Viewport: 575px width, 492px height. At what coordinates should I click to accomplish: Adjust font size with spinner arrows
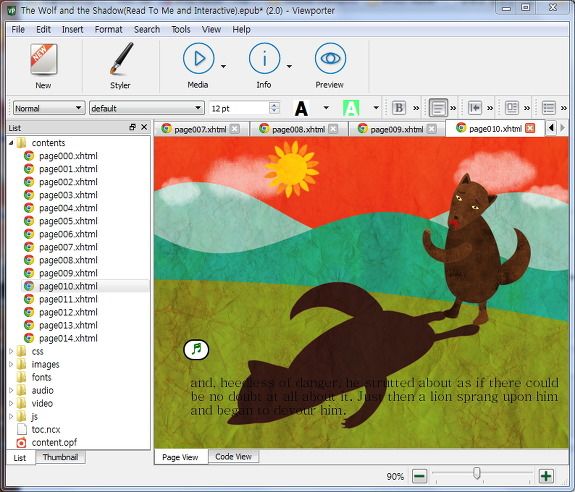pos(274,108)
